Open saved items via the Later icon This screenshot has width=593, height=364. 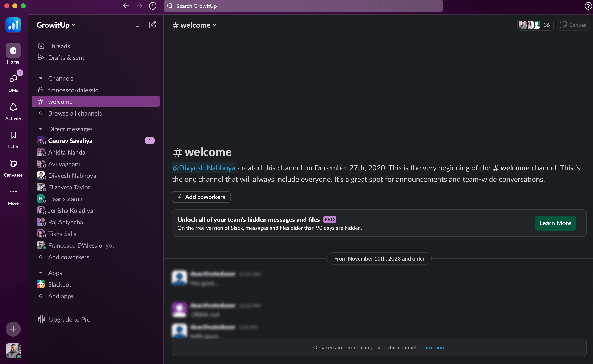click(x=13, y=135)
